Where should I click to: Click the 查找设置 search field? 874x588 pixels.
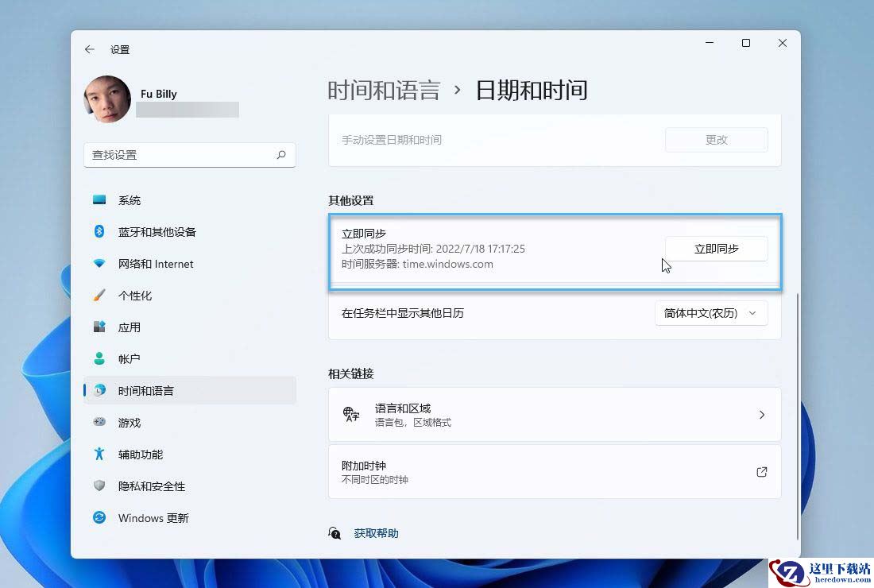(x=190, y=155)
